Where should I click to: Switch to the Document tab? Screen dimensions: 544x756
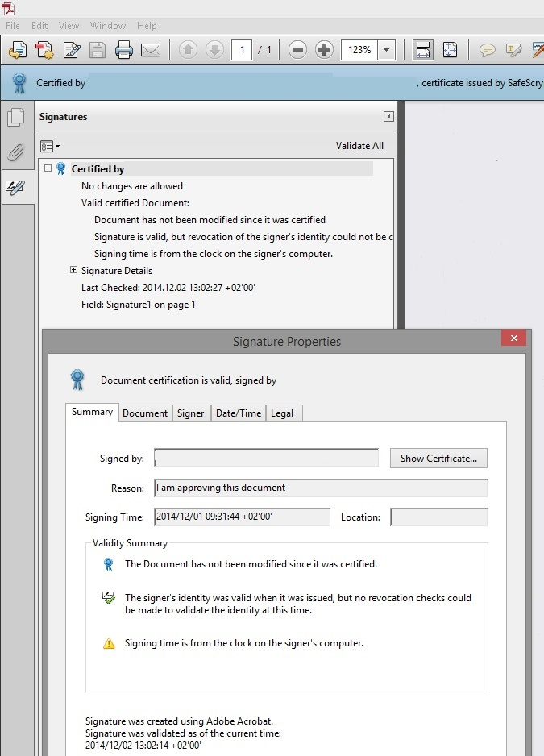(145, 413)
